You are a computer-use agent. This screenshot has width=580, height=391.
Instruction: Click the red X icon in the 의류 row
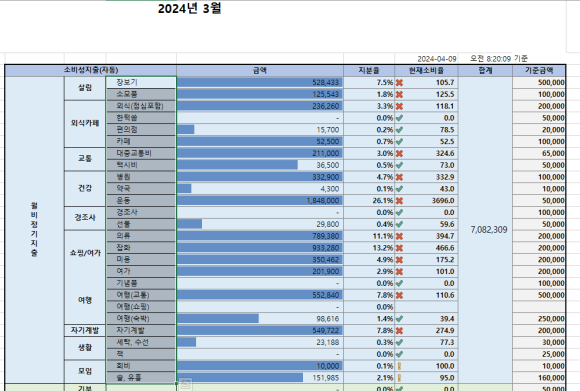point(399,236)
